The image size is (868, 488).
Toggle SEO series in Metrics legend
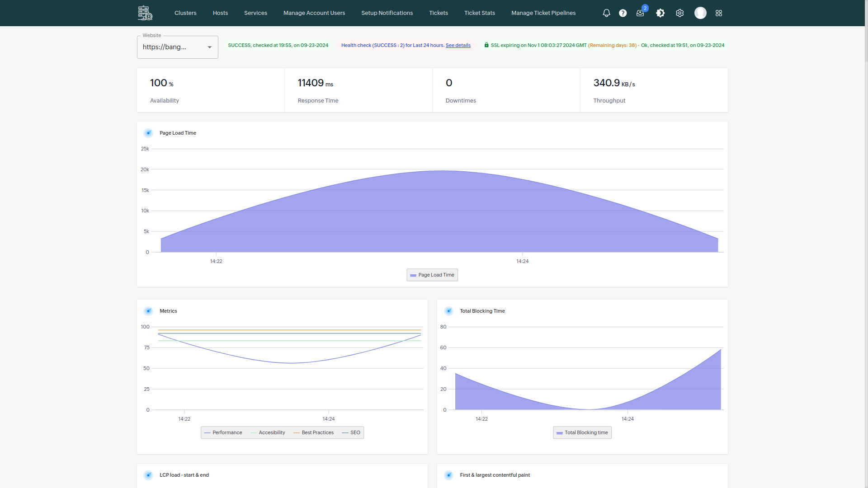pos(351,432)
